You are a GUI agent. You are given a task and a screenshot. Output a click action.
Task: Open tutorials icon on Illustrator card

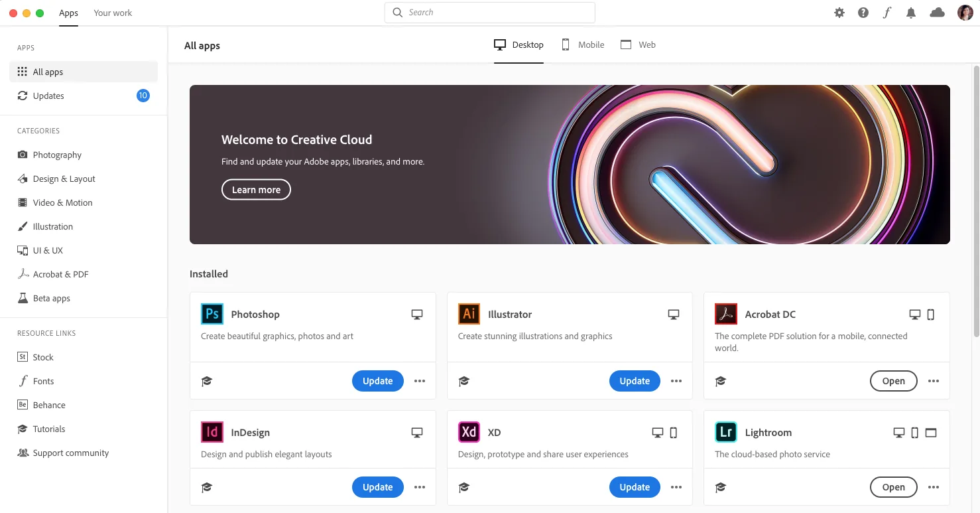tap(464, 381)
